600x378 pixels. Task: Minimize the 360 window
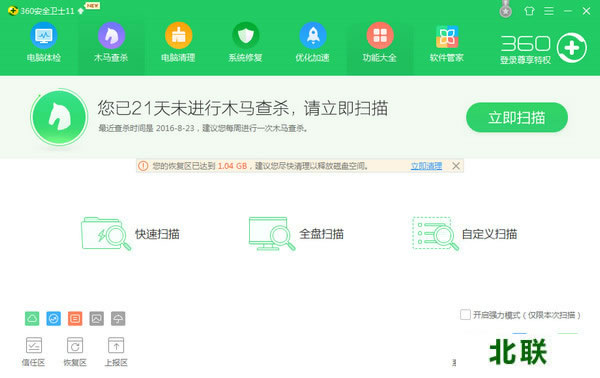click(x=568, y=11)
